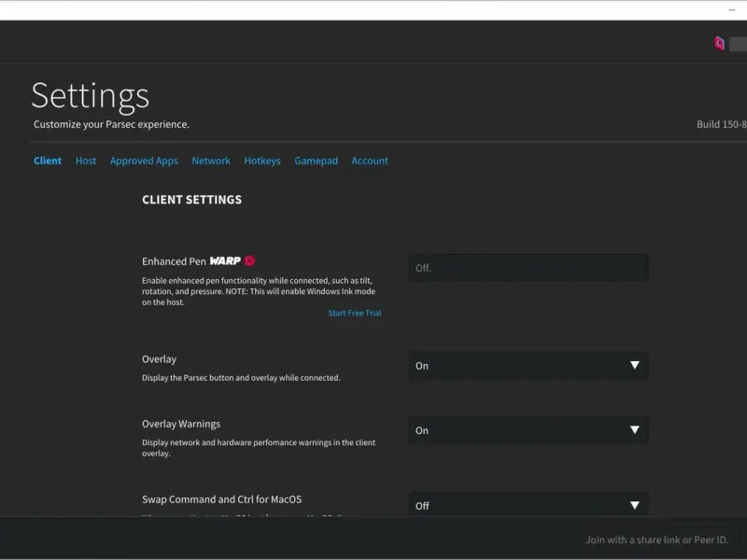
Task: Minimize the Parsec window
Action: [x=732, y=10]
